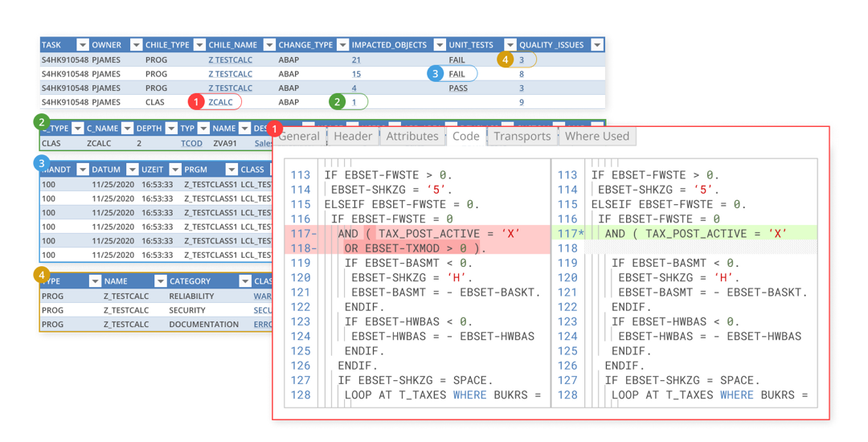Open the Where Used tab
The width and height of the screenshot is (868, 442).
click(597, 137)
